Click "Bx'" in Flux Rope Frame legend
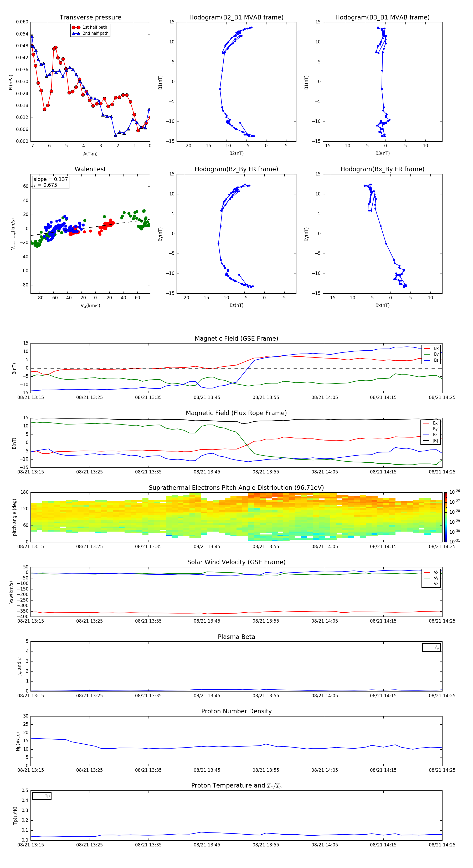Screen dimensions: 473x868 (x=435, y=423)
